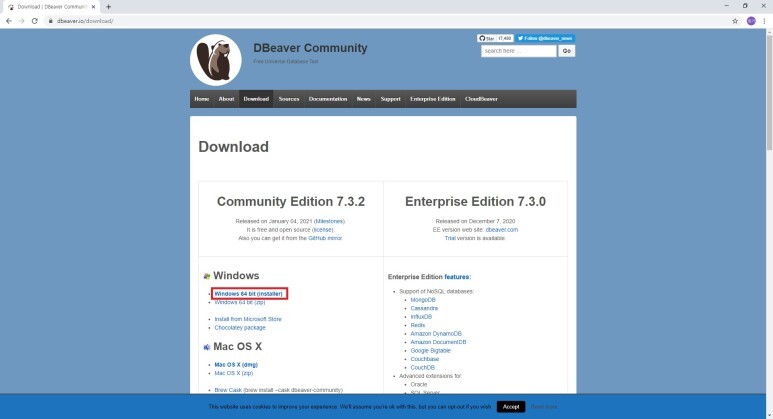Open the Redis link
Screen dimensions: 773x419
point(418,325)
